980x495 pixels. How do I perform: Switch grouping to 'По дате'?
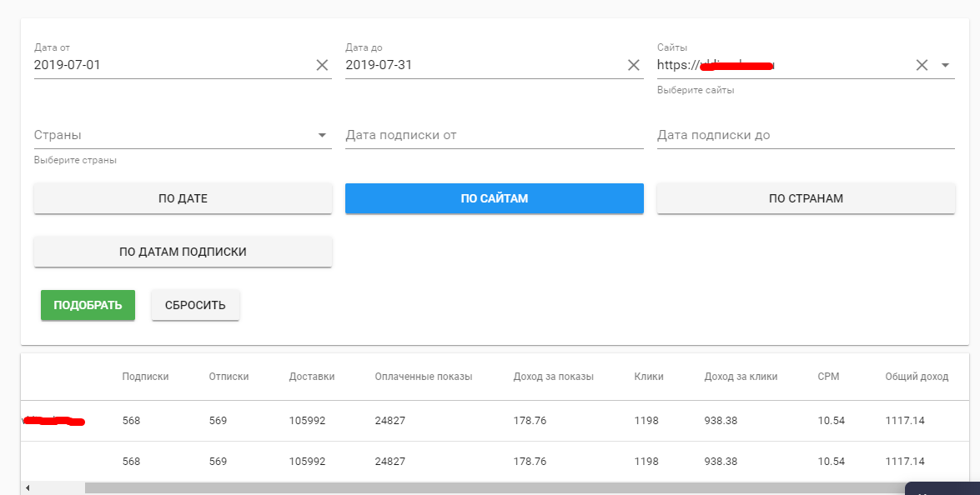click(x=183, y=198)
